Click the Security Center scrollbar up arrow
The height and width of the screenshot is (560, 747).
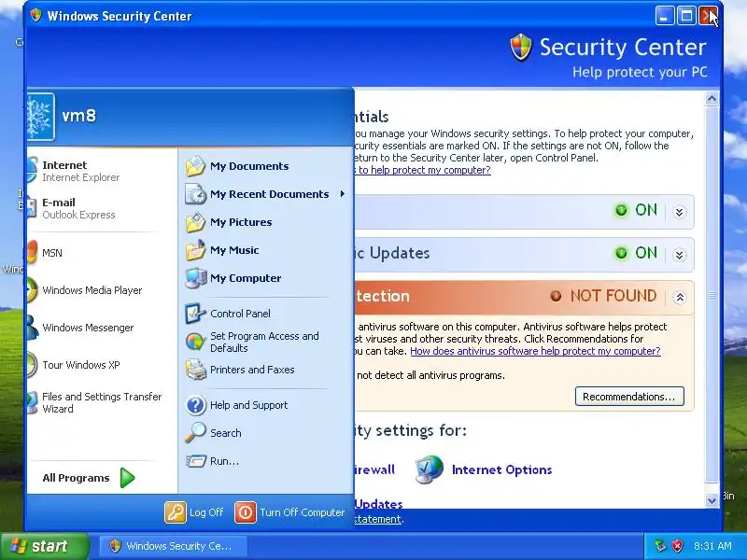(x=712, y=99)
